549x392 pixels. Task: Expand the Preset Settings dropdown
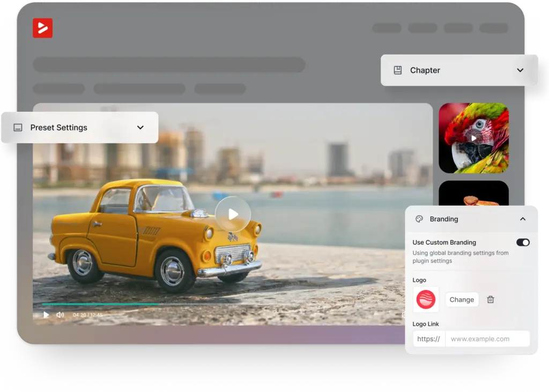(x=140, y=127)
